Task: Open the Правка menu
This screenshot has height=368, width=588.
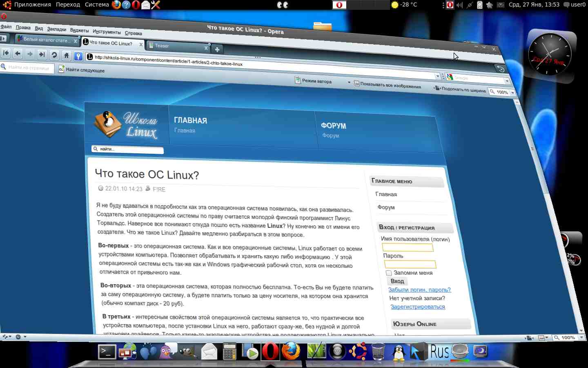Action: click(x=23, y=27)
